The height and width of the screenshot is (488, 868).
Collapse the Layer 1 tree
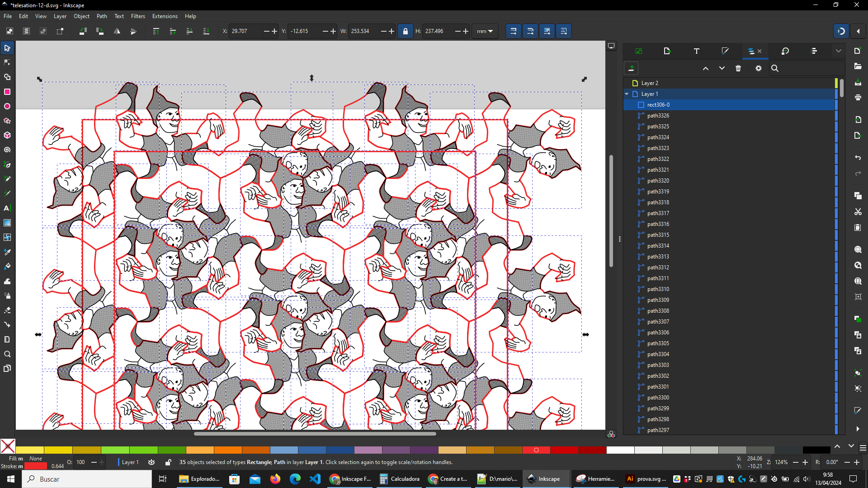coord(627,94)
